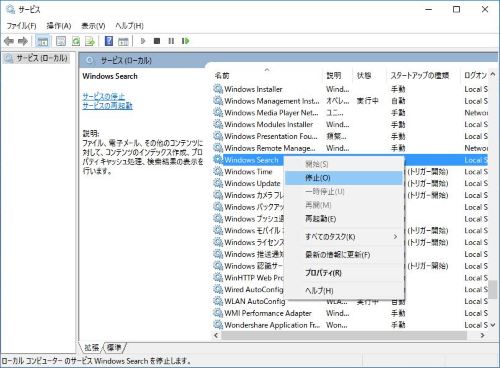Choose 停止(O) in the context menu
This screenshot has width=500, height=368.
pyautogui.click(x=344, y=178)
